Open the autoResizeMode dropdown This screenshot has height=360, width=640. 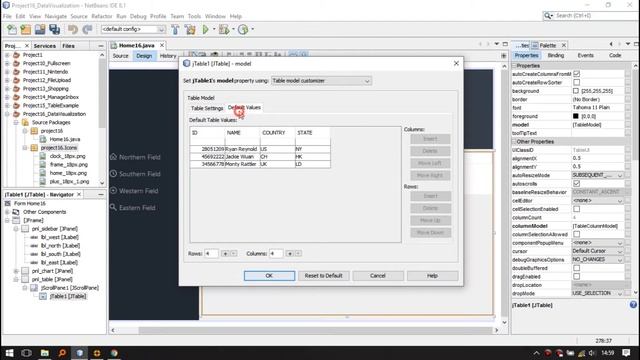click(598, 175)
